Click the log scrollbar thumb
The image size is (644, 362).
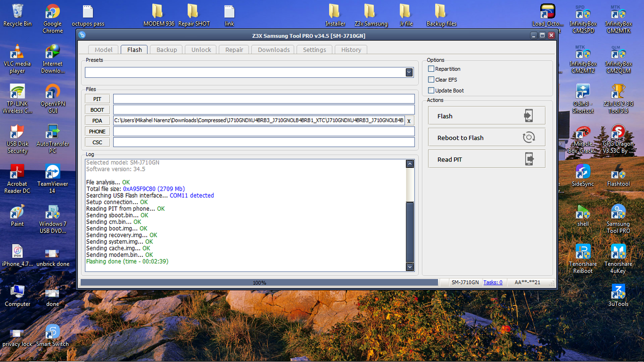(x=410, y=233)
